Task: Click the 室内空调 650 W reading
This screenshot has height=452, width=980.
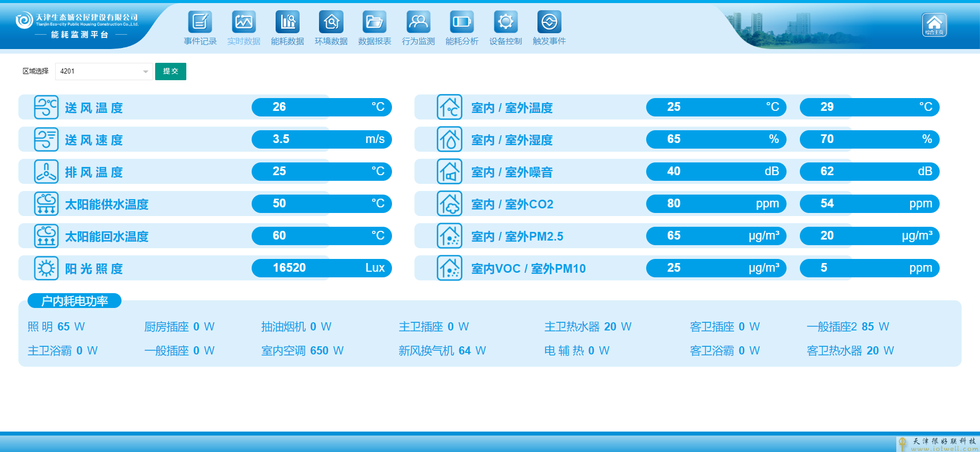Action: click(302, 350)
